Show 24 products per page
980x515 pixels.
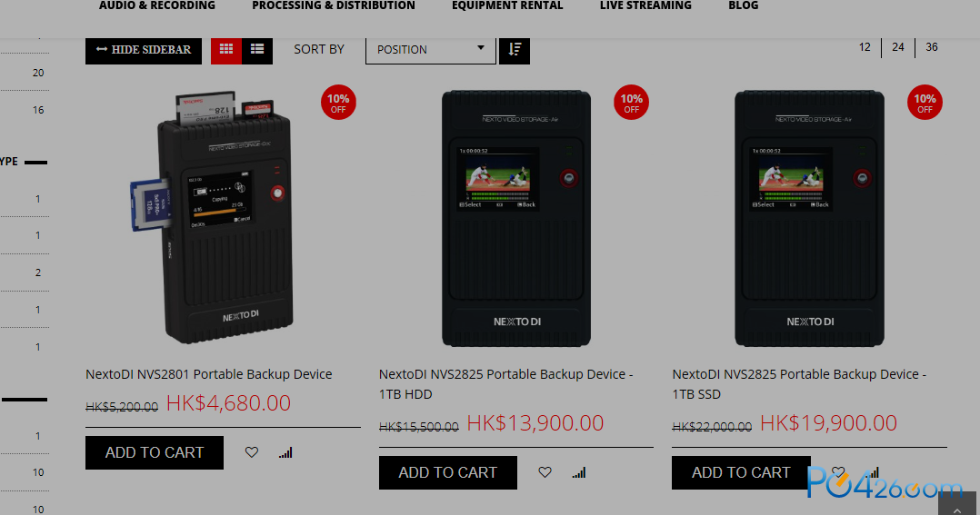898,47
